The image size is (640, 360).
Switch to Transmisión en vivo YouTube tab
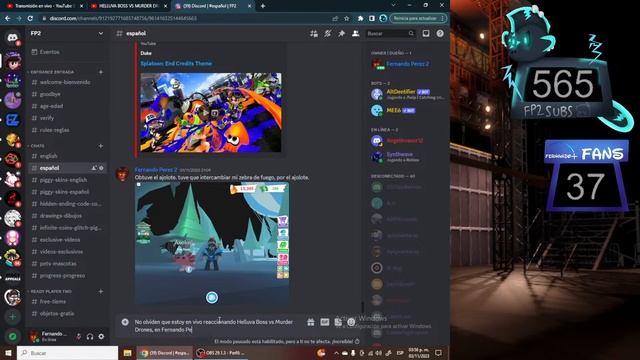44,6
